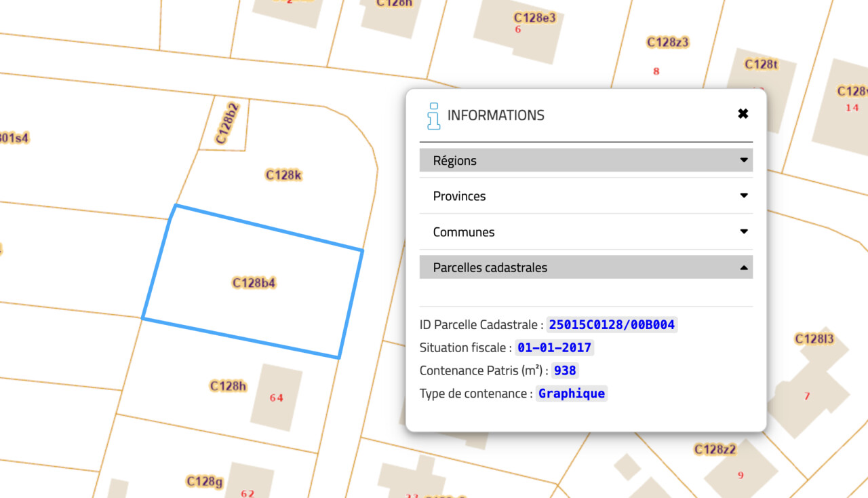868x498 pixels.
Task: Click house number 9 on building
Action: click(x=741, y=476)
